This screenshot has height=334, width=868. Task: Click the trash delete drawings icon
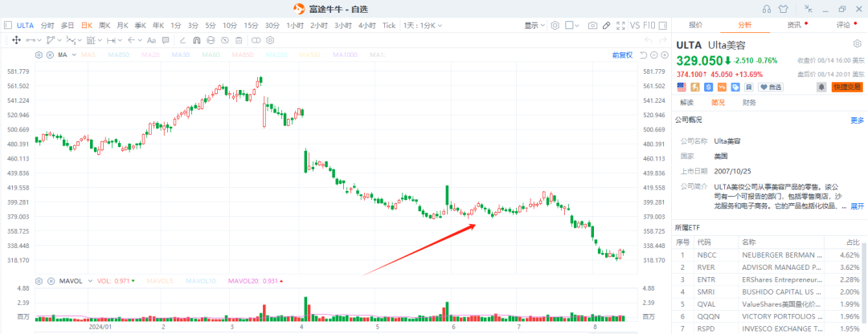tap(239, 40)
